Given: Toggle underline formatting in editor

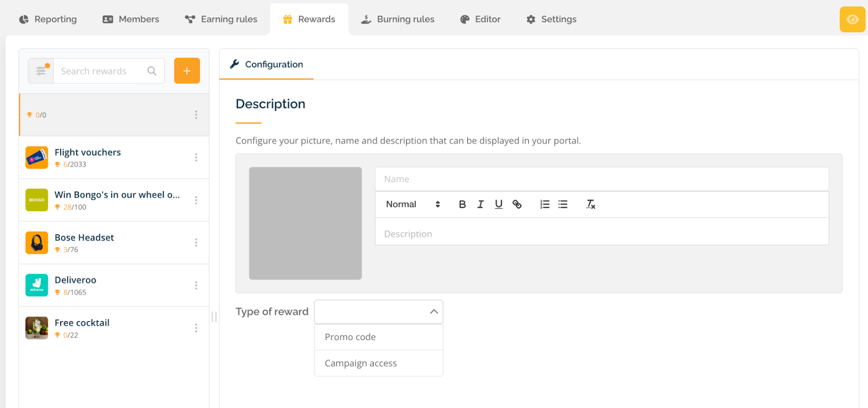Looking at the screenshot, I should pos(499,205).
